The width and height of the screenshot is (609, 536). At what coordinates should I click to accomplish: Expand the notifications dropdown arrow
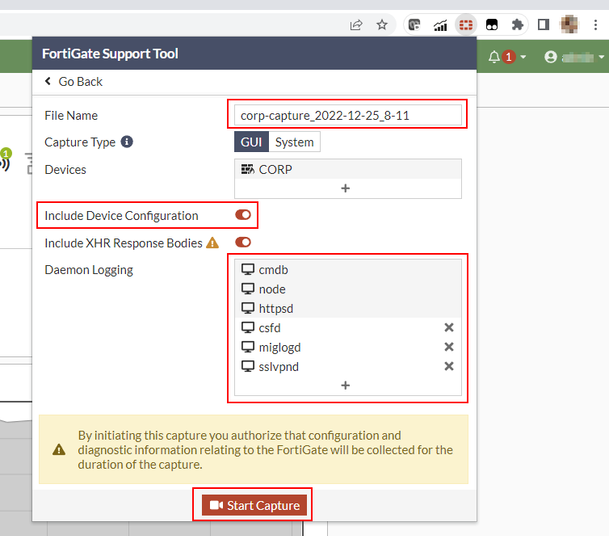tap(523, 57)
